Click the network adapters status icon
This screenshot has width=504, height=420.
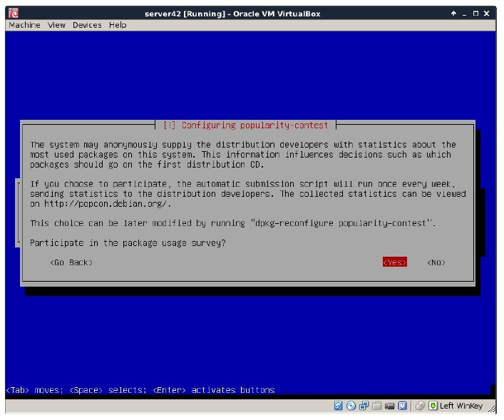[364, 406]
